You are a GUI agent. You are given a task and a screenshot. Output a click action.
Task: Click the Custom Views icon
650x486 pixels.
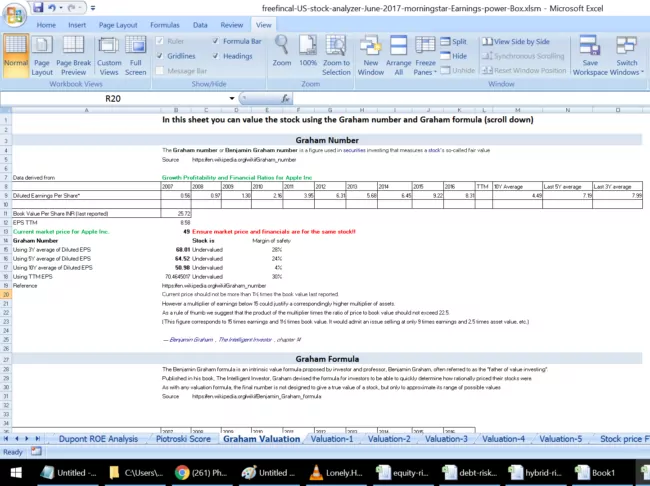click(x=109, y=54)
